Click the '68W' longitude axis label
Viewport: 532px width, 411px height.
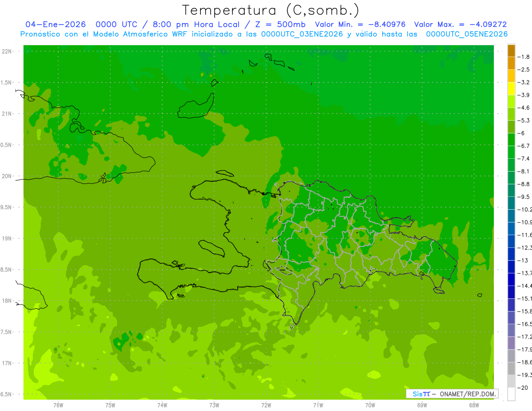coord(474,405)
